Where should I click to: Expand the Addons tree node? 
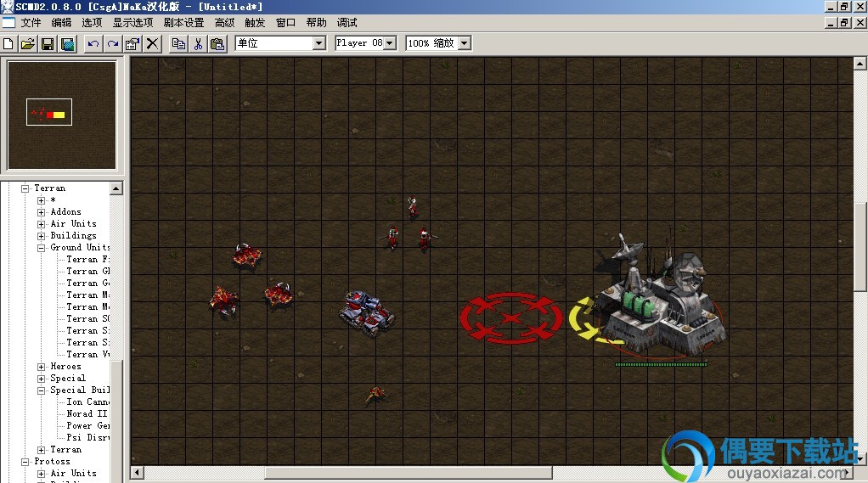tap(41, 212)
